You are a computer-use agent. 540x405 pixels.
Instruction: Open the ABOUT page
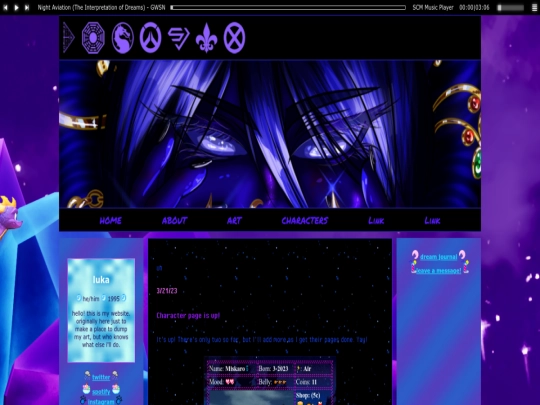pos(175,220)
